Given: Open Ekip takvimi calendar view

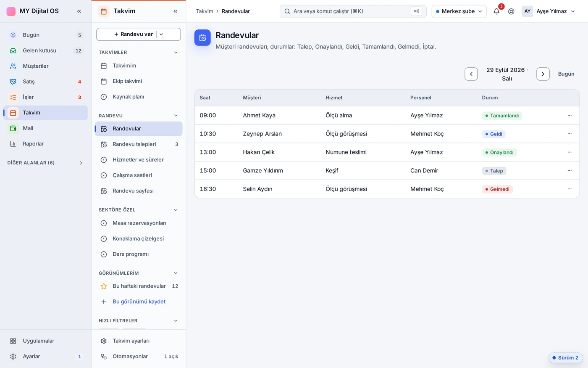Looking at the screenshot, I should click(x=139, y=81).
